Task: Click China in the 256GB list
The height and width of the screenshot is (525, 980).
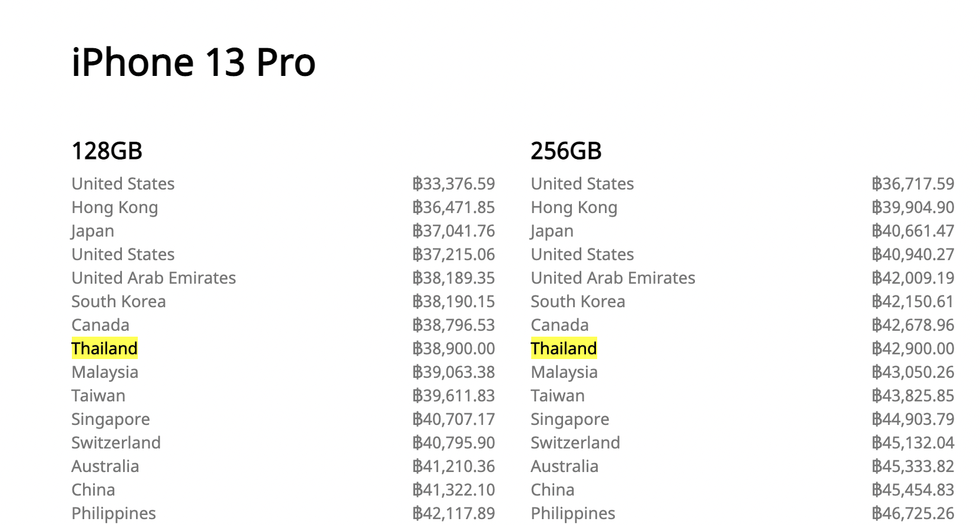Action: (x=552, y=490)
